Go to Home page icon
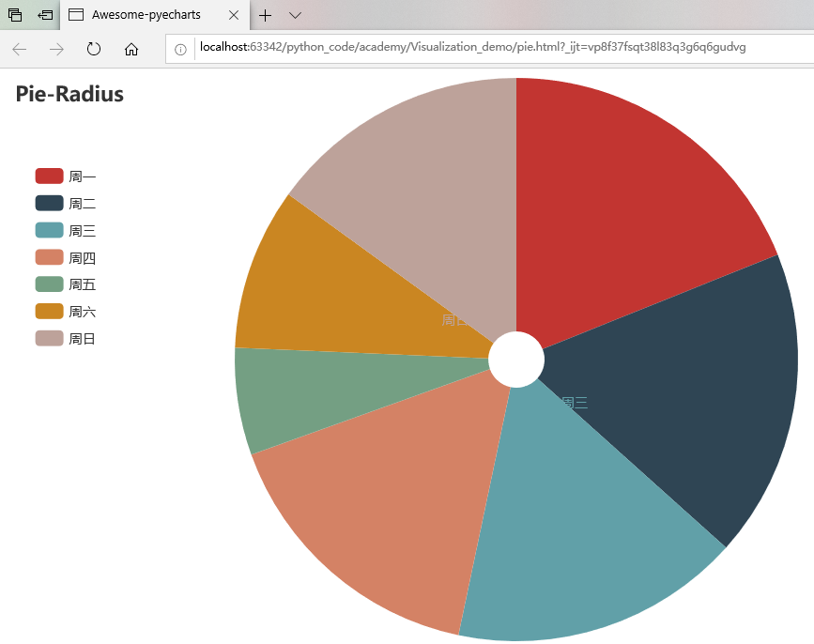The image size is (814, 644). tap(131, 50)
